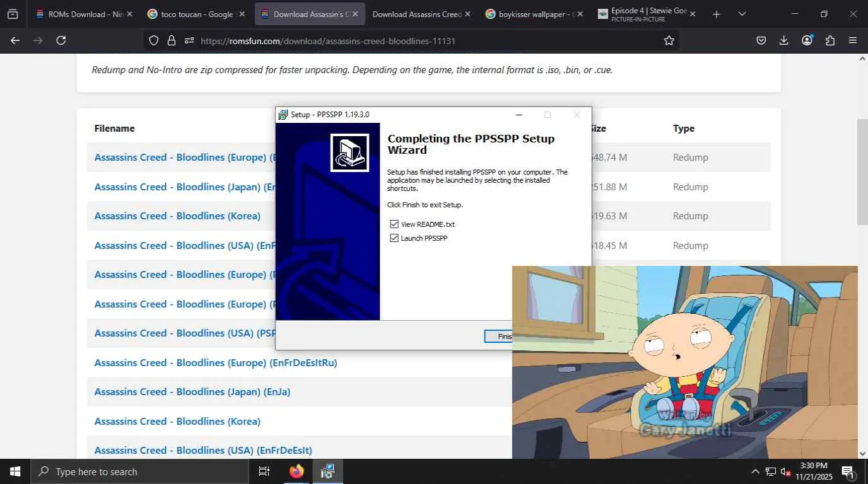Uncheck the View README.txt checkbox

[x=394, y=224]
